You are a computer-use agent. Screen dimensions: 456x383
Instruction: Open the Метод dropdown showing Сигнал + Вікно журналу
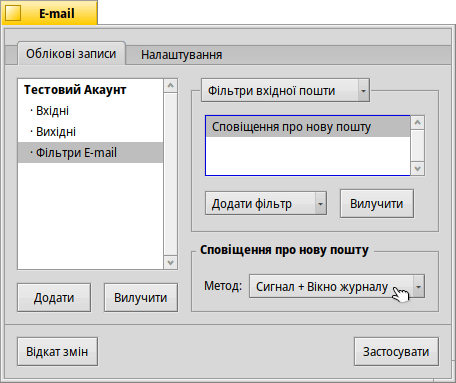point(337,286)
